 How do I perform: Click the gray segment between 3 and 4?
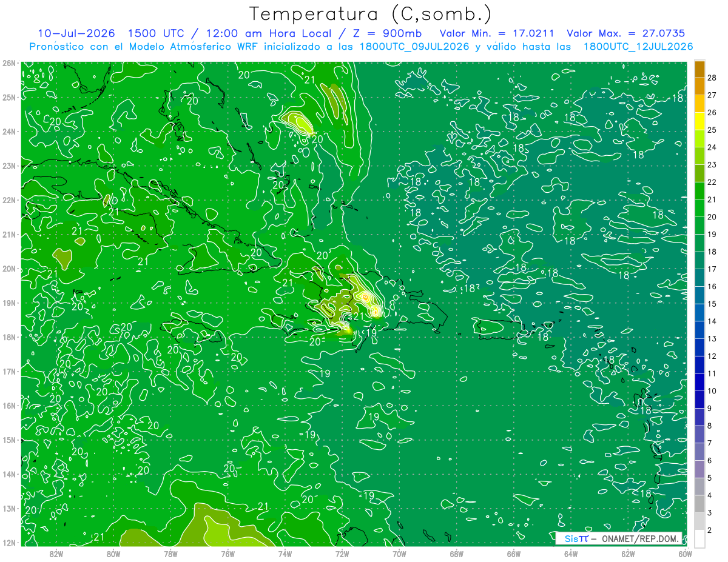click(699, 504)
